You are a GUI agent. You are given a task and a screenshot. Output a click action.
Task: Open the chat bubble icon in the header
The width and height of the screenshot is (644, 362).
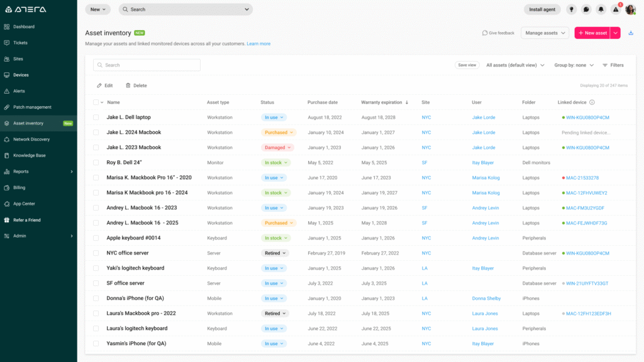[x=587, y=9]
